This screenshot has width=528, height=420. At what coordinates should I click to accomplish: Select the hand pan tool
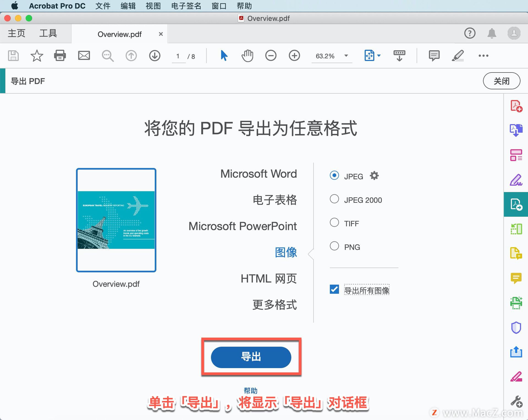247,55
